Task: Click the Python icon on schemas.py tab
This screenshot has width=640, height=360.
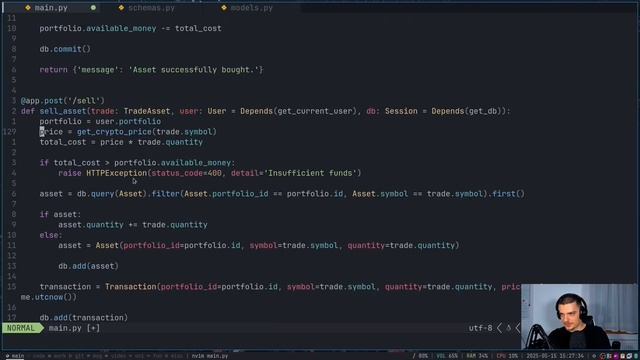Action: (121, 8)
